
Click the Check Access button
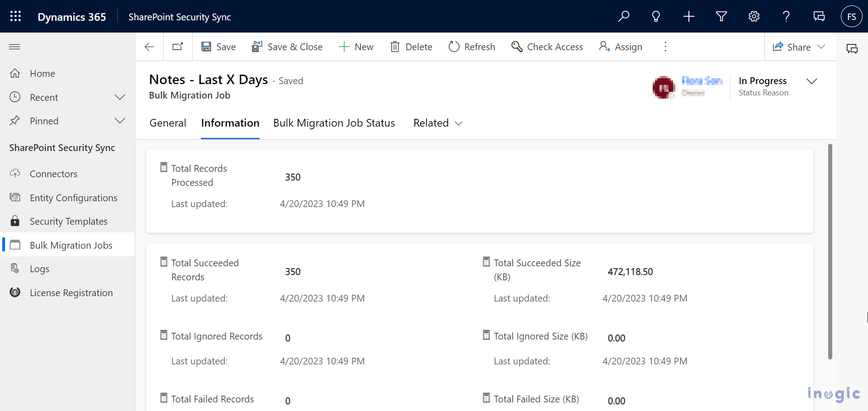pos(547,47)
